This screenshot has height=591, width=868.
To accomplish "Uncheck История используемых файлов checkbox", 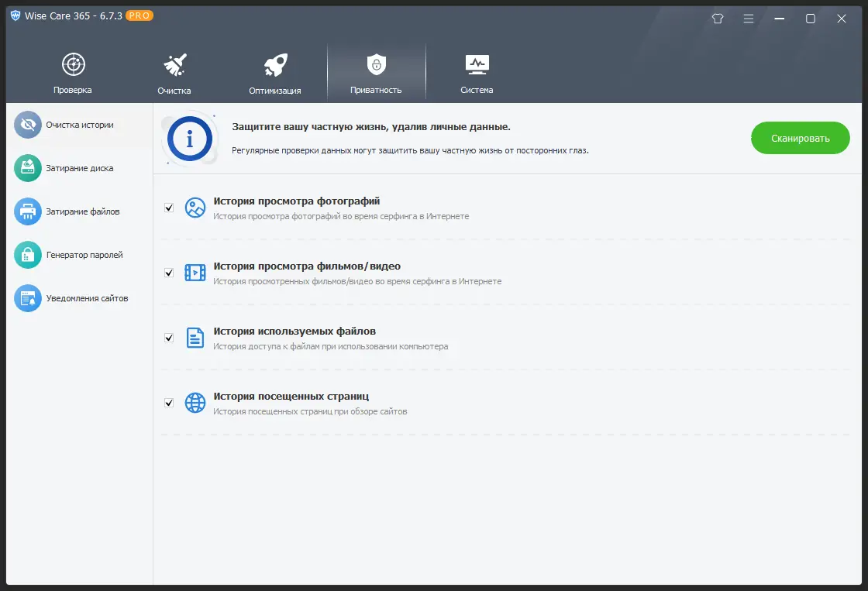I will coord(169,338).
